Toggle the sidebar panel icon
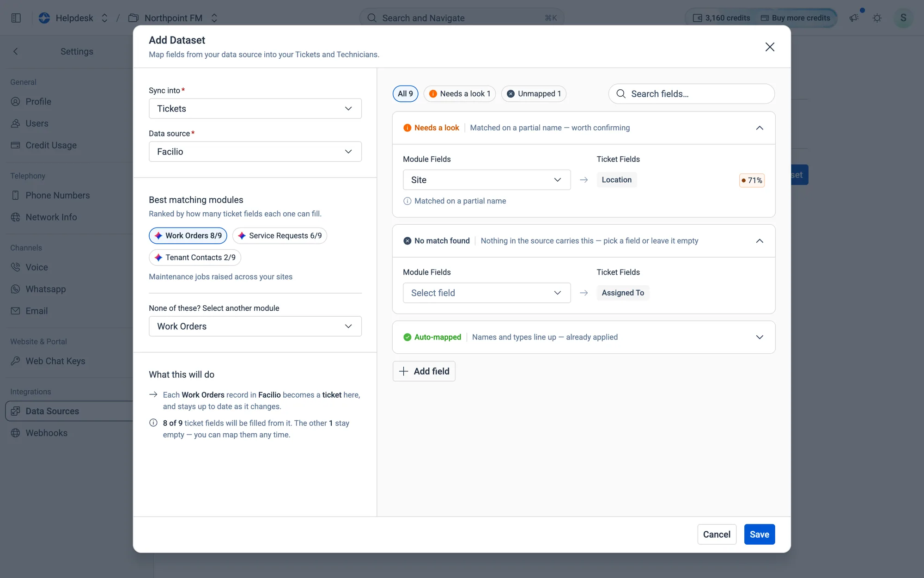 point(16,18)
